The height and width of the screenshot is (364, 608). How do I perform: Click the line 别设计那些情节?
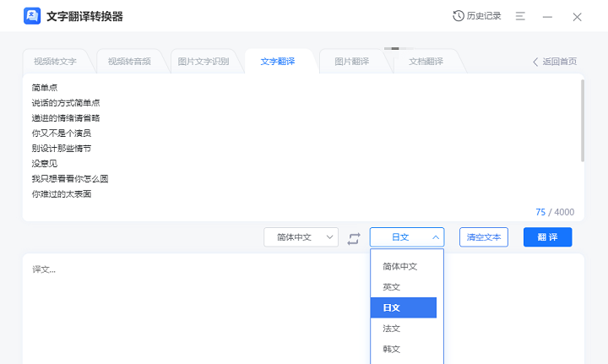tap(62, 148)
